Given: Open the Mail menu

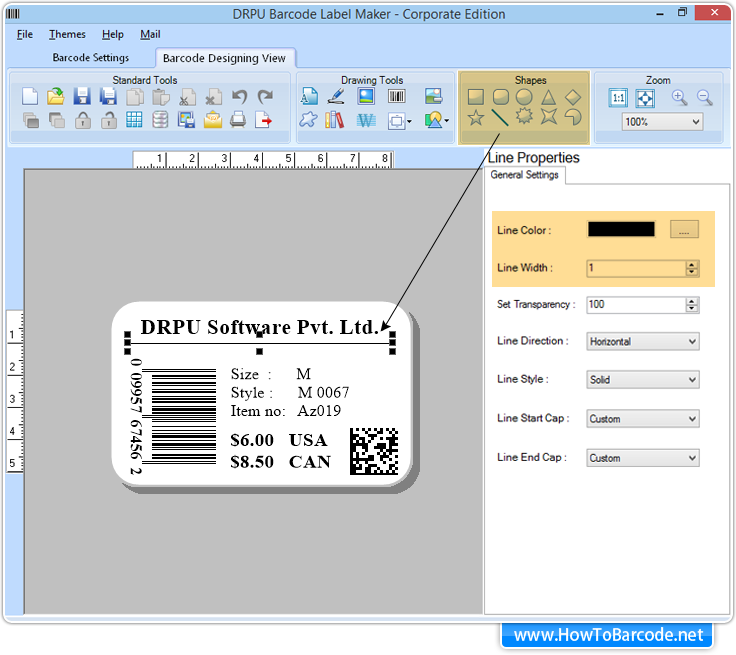Looking at the screenshot, I should (x=150, y=34).
